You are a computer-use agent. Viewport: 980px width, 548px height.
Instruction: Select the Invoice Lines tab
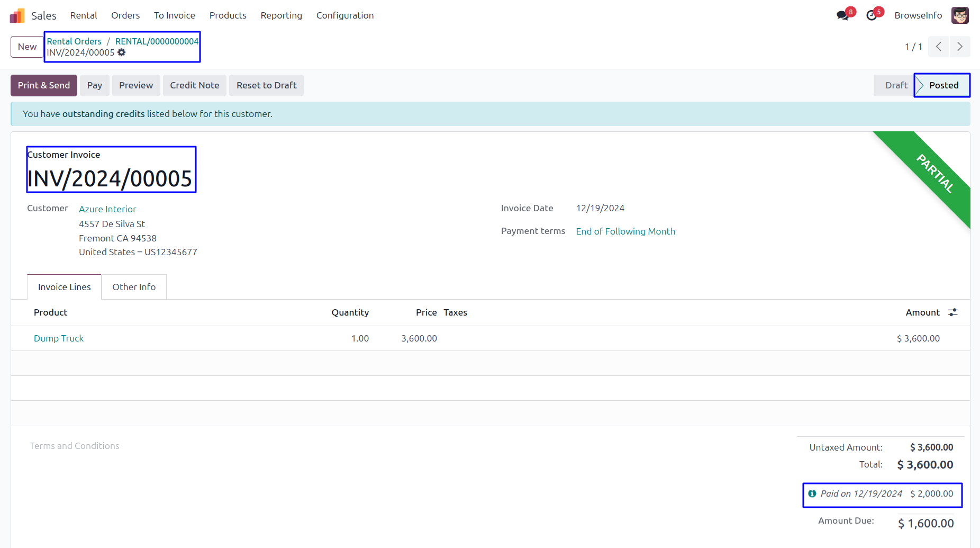point(64,287)
